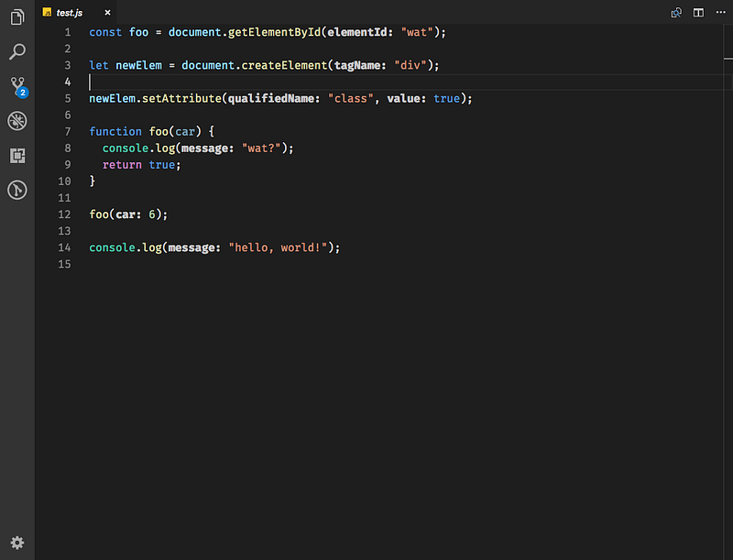Open the Git graph circular icon
The image size is (733, 560).
[x=17, y=190]
